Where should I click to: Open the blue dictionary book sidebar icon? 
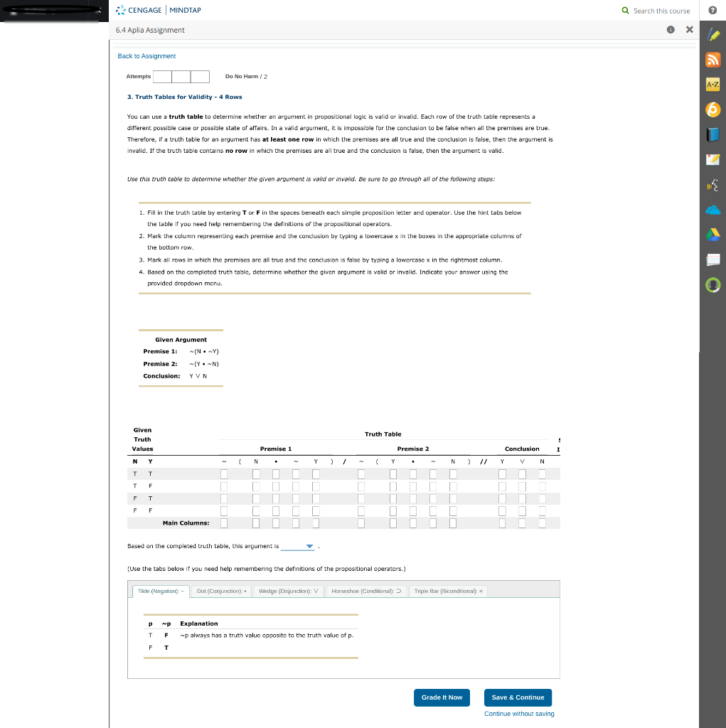pyautogui.click(x=713, y=135)
